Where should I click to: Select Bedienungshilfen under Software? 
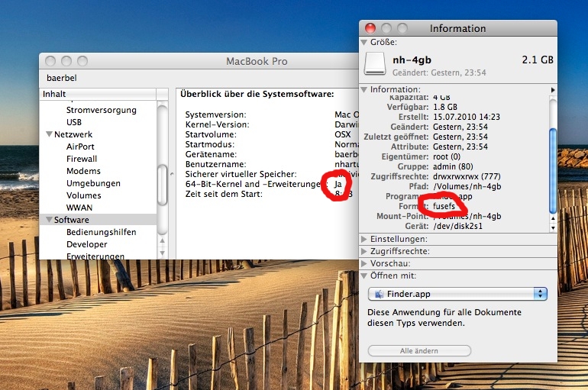(x=102, y=232)
